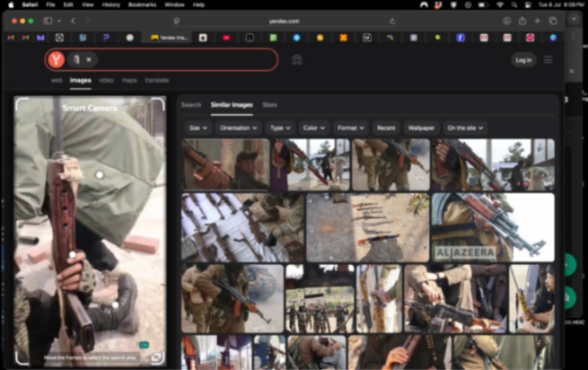Open the page settings icon in address bar
588x370 pixels.
click(177, 21)
